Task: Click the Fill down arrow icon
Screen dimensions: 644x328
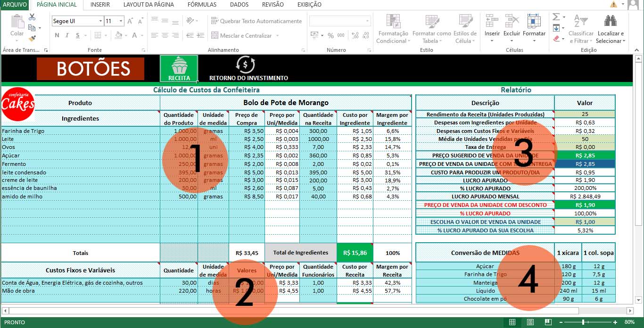Action: (x=556, y=28)
